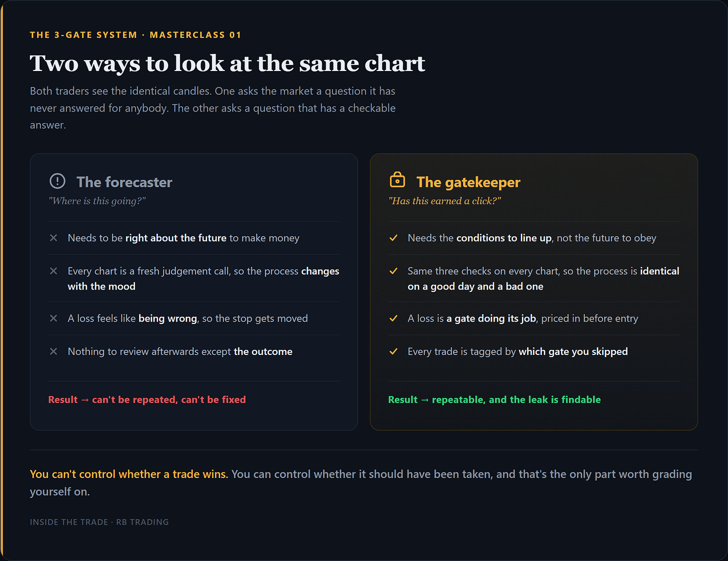Click the X icon beside 'right about the future'

[53, 238]
